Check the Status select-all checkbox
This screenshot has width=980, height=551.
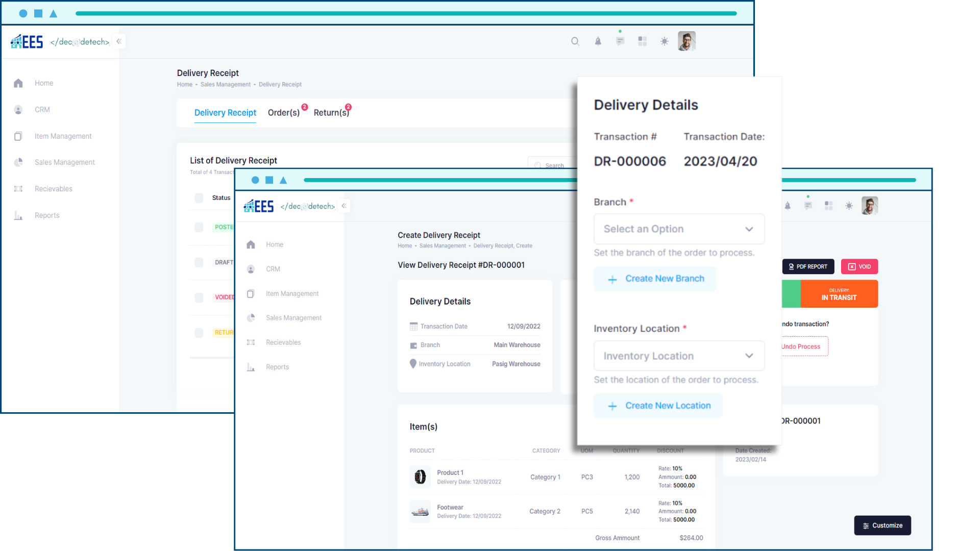[199, 198]
